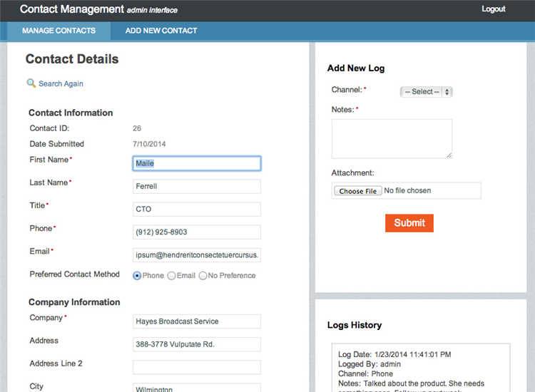This screenshot has width=535, height=392.
Task: Select the No Preference radio option
Action: [203, 276]
